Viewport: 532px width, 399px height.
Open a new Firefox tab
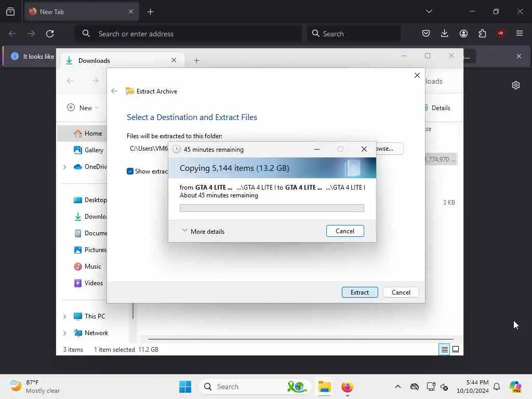(x=150, y=12)
